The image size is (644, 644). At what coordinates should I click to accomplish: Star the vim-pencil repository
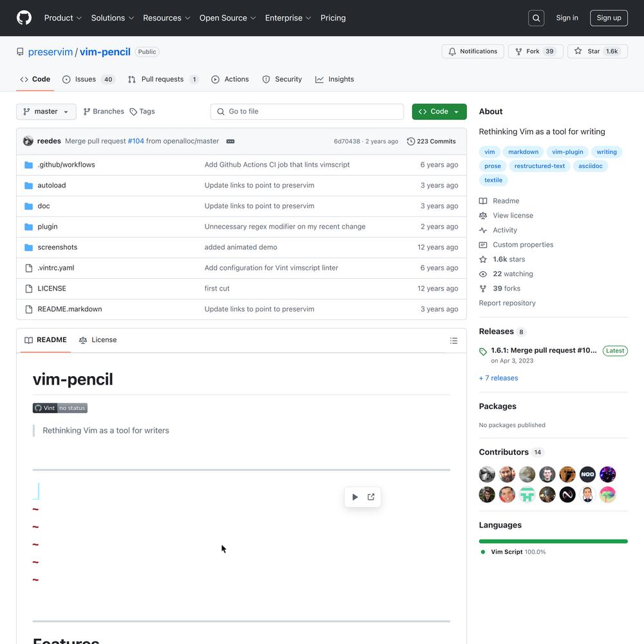[598, 52]
